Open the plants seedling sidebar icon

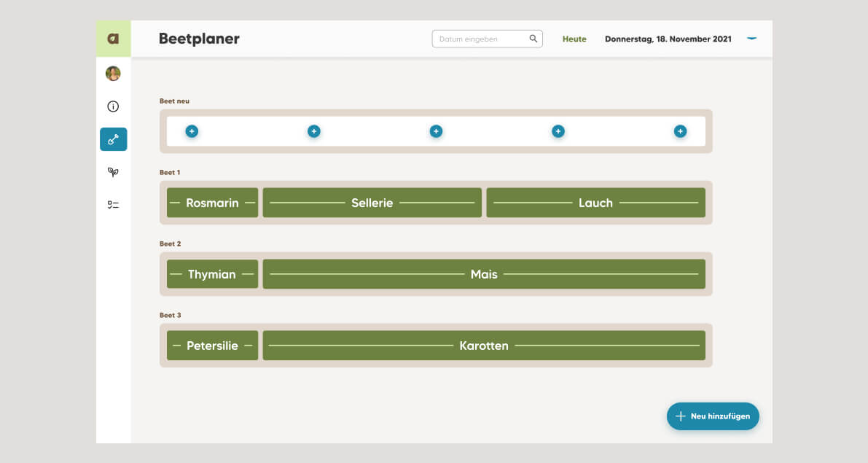point(113,172)
